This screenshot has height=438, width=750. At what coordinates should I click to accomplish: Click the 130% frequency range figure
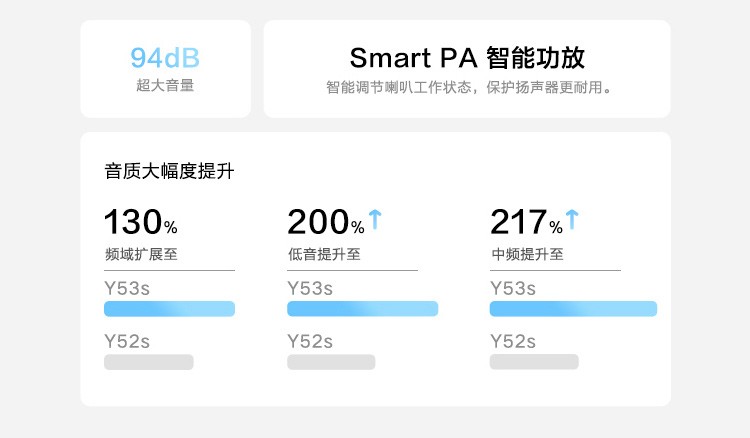141,222
